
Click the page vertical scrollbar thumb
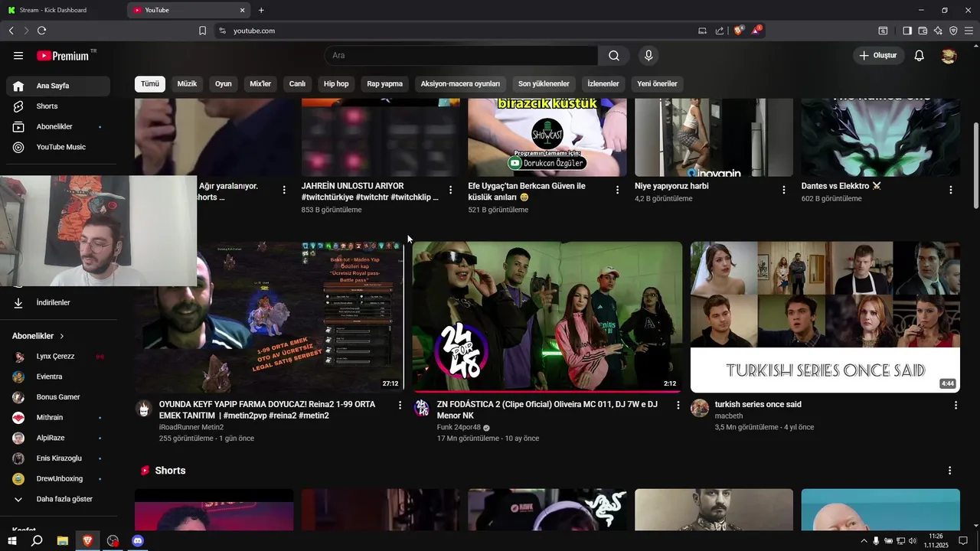coord(975,165)
